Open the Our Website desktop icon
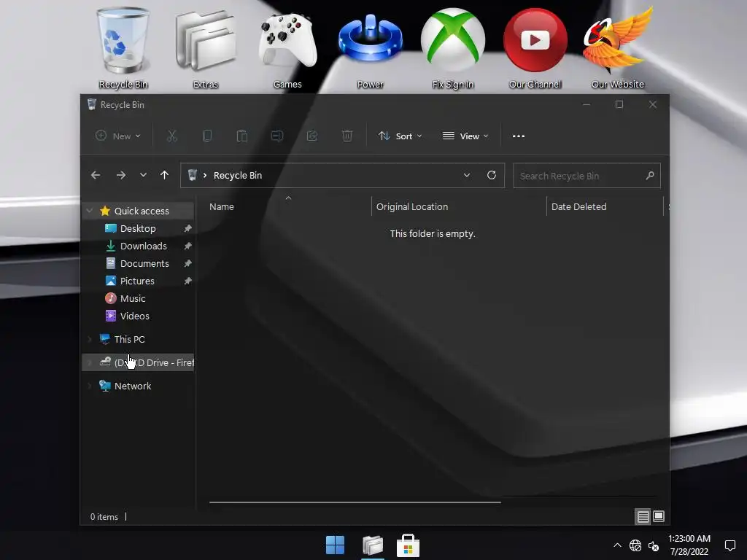Viewport: 747px width, 560px height. pyautogui.click(x=617, y=47)
